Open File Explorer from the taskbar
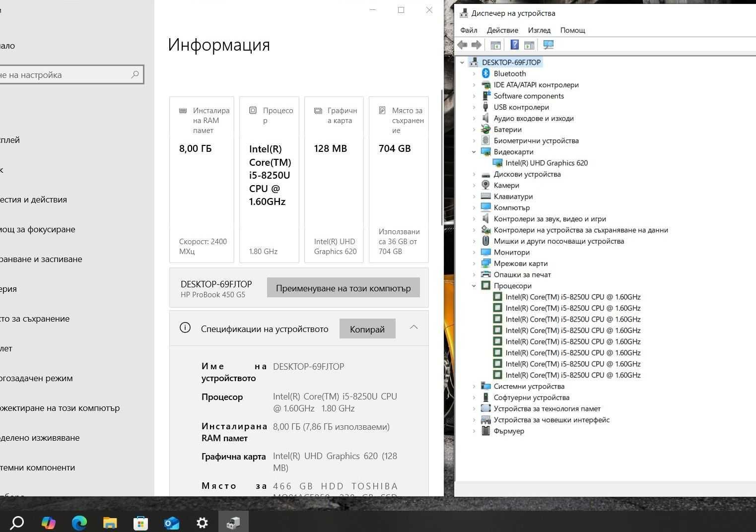The image size is (756, 532). click(110, 523)
